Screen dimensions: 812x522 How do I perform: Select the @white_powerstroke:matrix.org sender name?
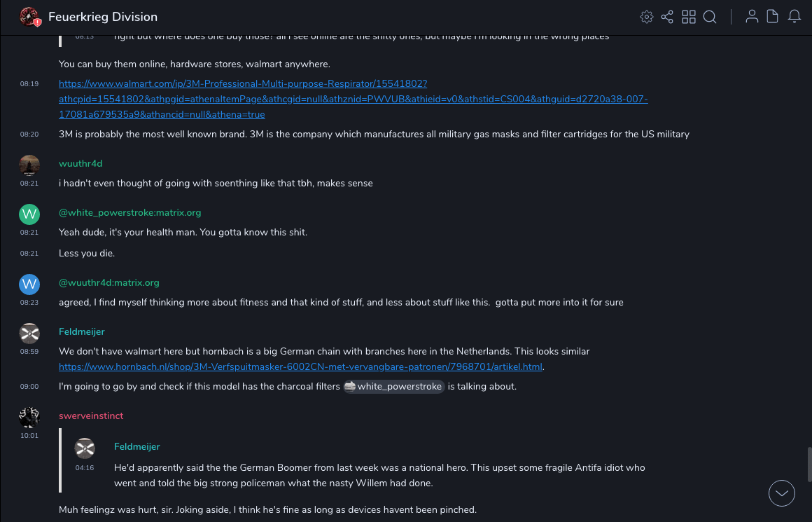pos(130,212)
